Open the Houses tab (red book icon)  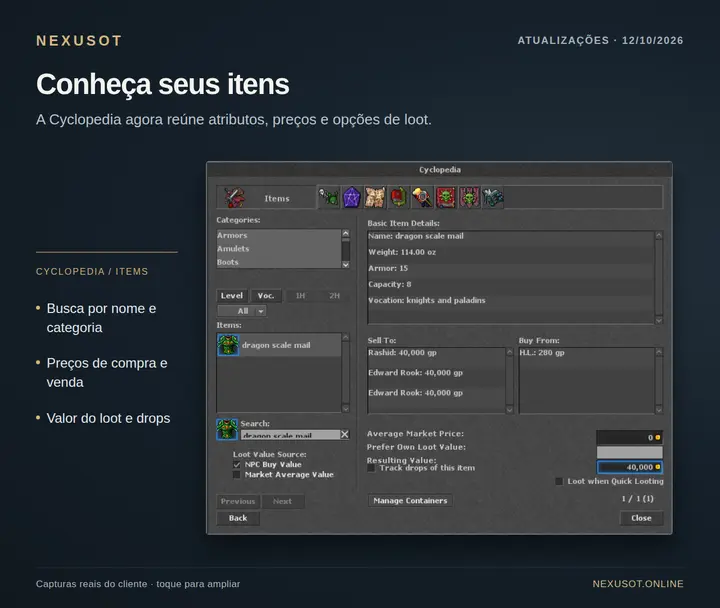pos(399,197)
